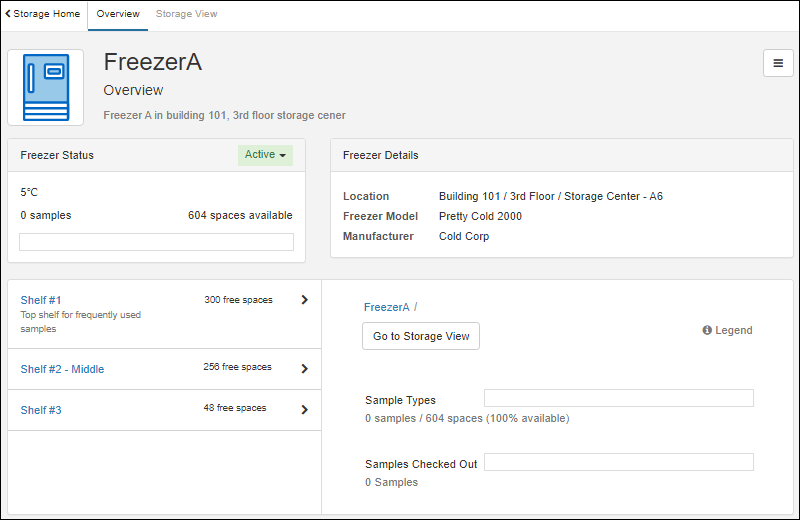Image resolution: width=800 pixels, height=520 pixels.
Task: Click the 300 free spaces label
Action: (238, 300)
